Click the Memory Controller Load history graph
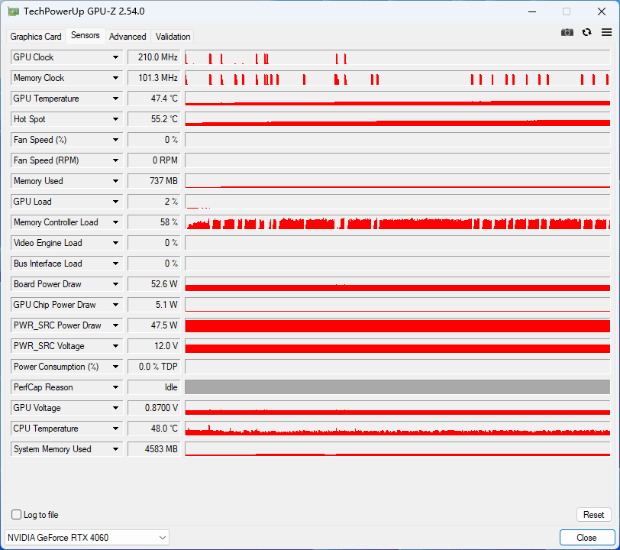This screenshot has width=620, height=550. click(397, 222)
